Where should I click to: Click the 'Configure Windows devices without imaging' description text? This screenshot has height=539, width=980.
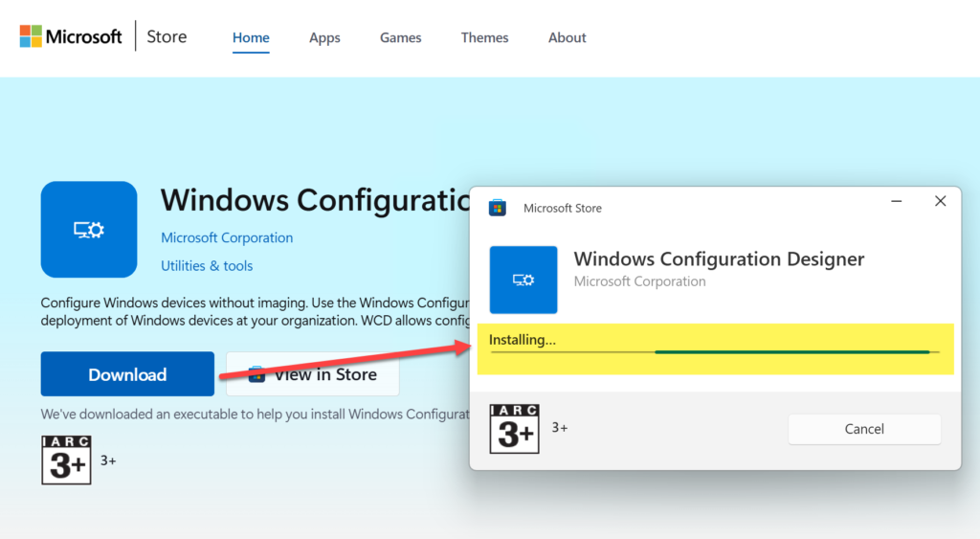pos(255,311)
